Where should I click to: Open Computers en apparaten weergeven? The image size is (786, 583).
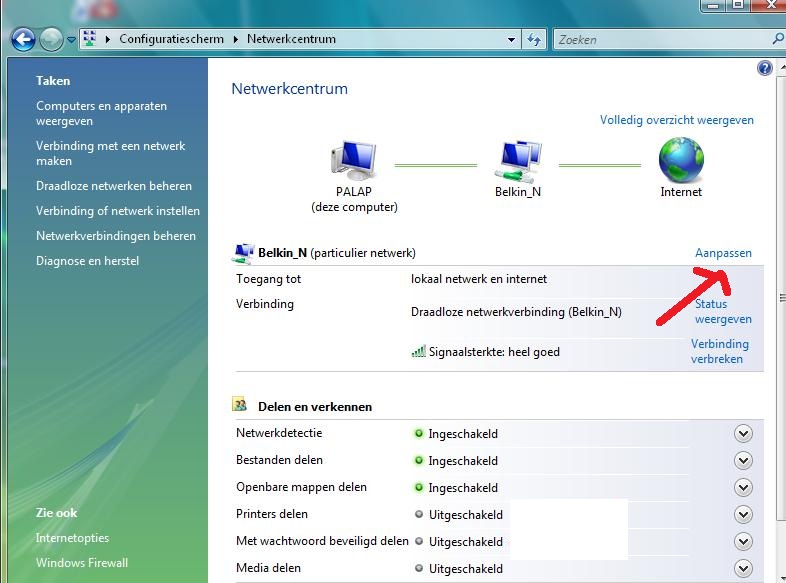coord(101,113)
